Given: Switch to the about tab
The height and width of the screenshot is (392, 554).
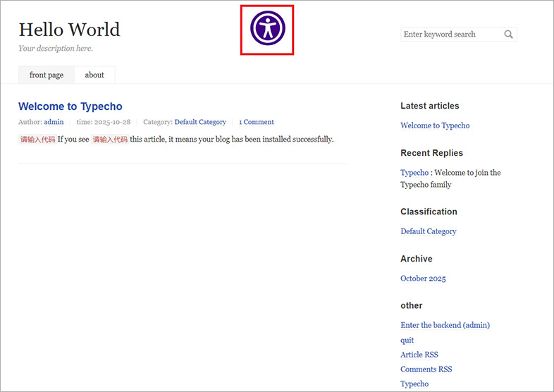Looking at the screenshot, I should [94, 75].
